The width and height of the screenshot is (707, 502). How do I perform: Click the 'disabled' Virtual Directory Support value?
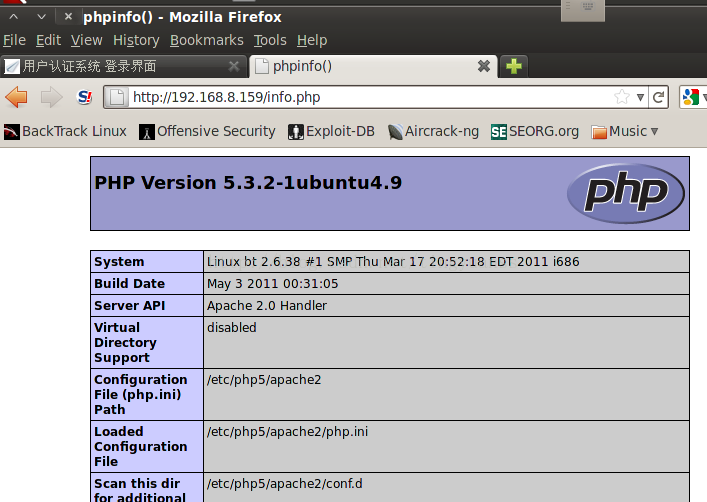pos(232,327)
